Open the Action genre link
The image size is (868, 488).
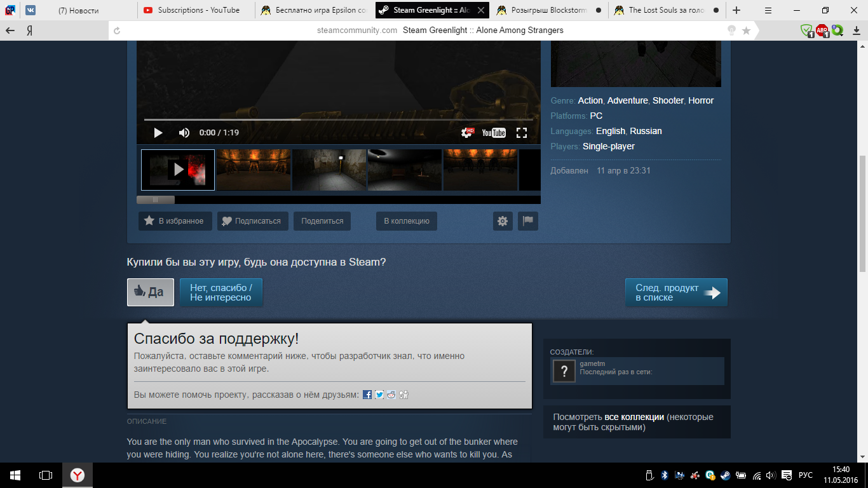590,100
